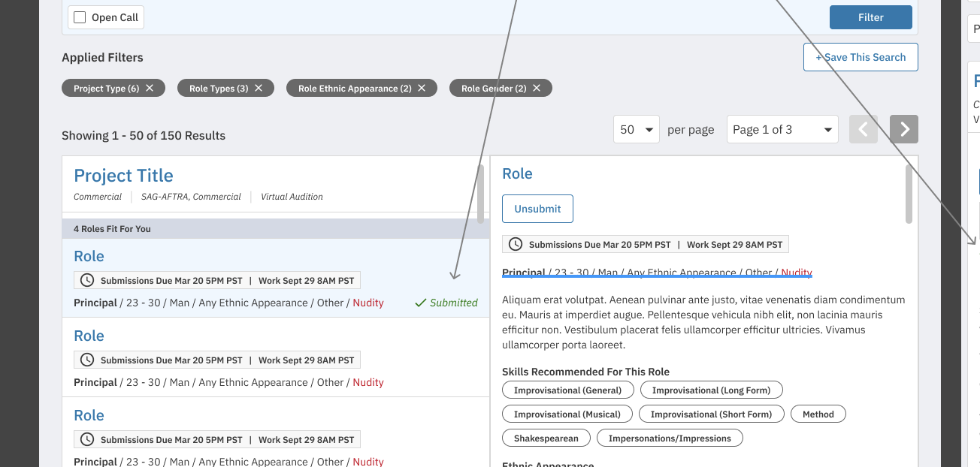
Task: Select the Impersonations/Impressions skill tag
Action: (x=670, y=438)
